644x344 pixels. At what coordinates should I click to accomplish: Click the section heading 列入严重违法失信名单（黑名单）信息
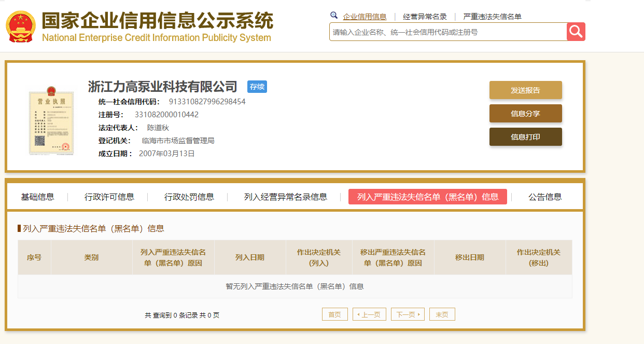click(93, 228)
